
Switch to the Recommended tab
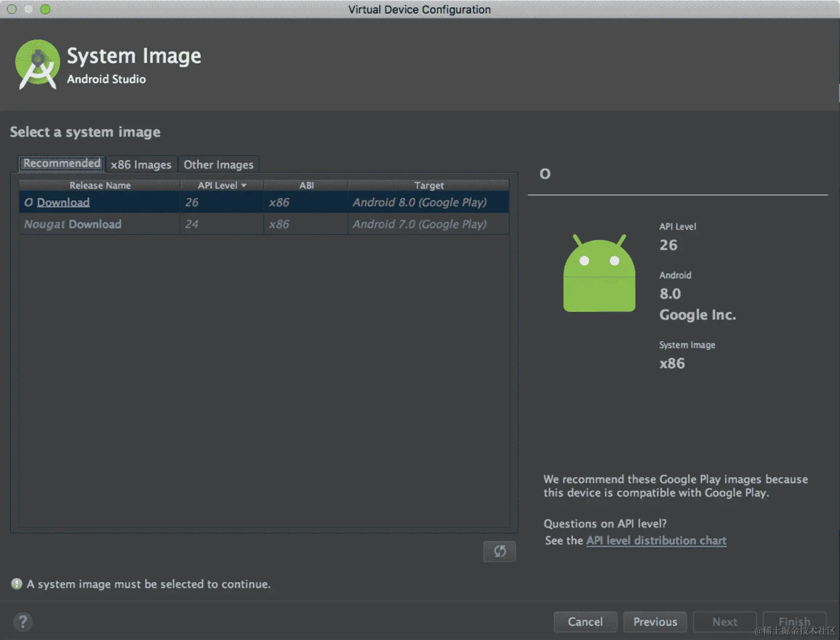coord(62,163)
